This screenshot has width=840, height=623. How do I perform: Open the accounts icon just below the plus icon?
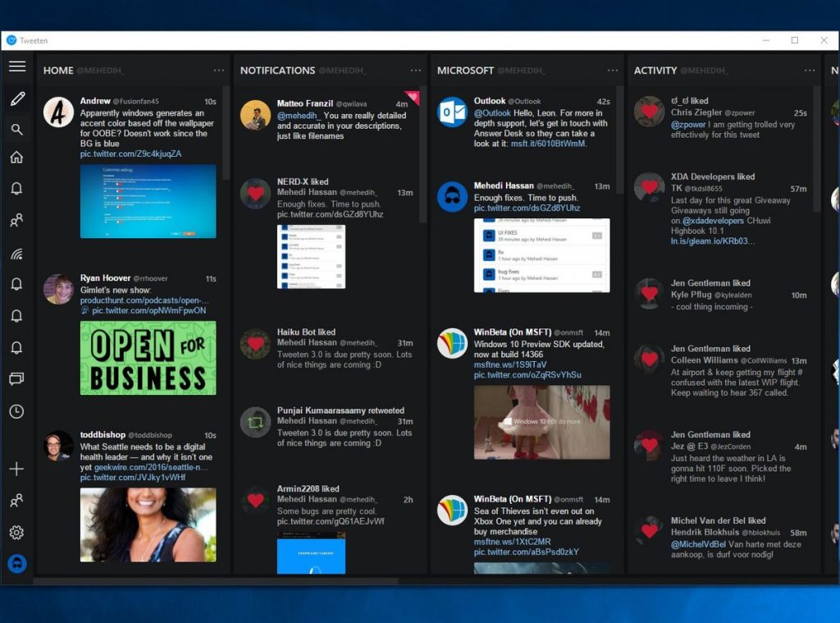coord(16,500)
